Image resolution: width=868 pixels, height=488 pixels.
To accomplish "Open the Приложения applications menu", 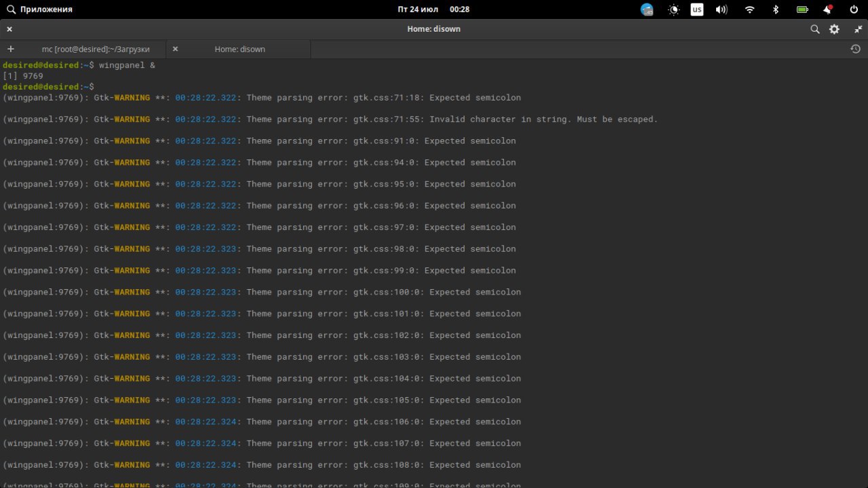I will coord(39,10).
